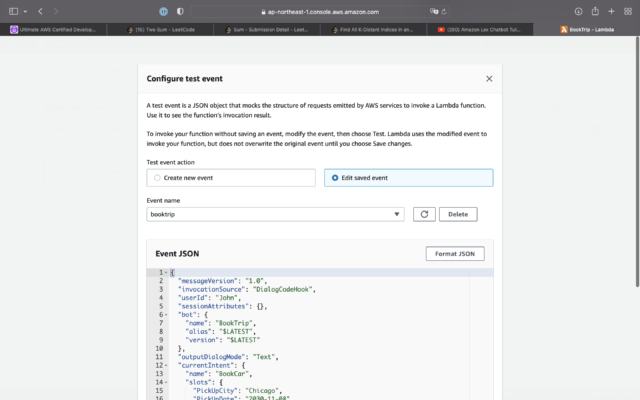
Task: Toggle the Safari sidebar icon
Action: 13,11
